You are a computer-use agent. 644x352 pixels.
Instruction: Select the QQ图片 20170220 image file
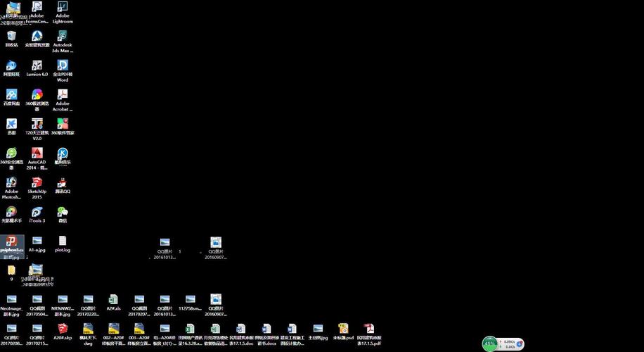(88, 305)
